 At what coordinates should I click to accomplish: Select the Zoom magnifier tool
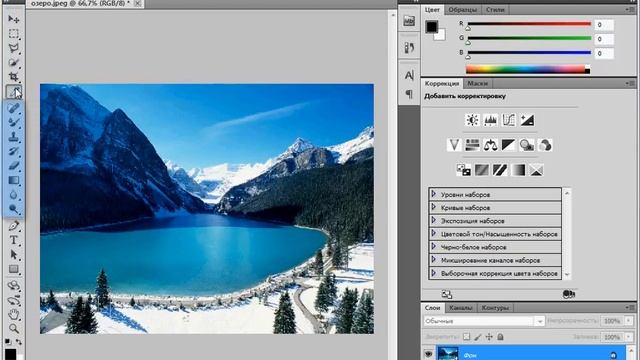13,329
